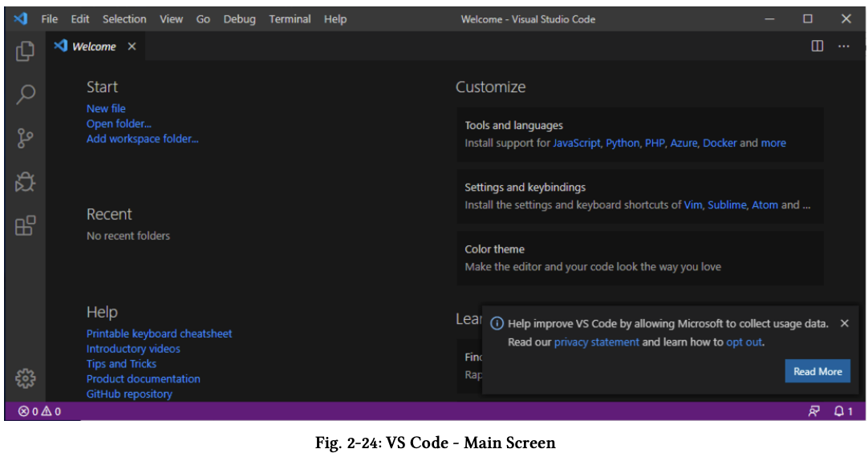The height and width of the screenshot is (457, 868).
Task: Install Sublime keybindings link
Action: [x=727, y=204]
